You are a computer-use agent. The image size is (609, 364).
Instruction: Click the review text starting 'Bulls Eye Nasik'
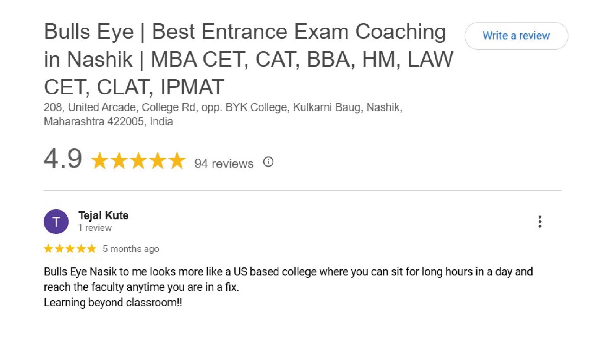click(x=288, y=279)
